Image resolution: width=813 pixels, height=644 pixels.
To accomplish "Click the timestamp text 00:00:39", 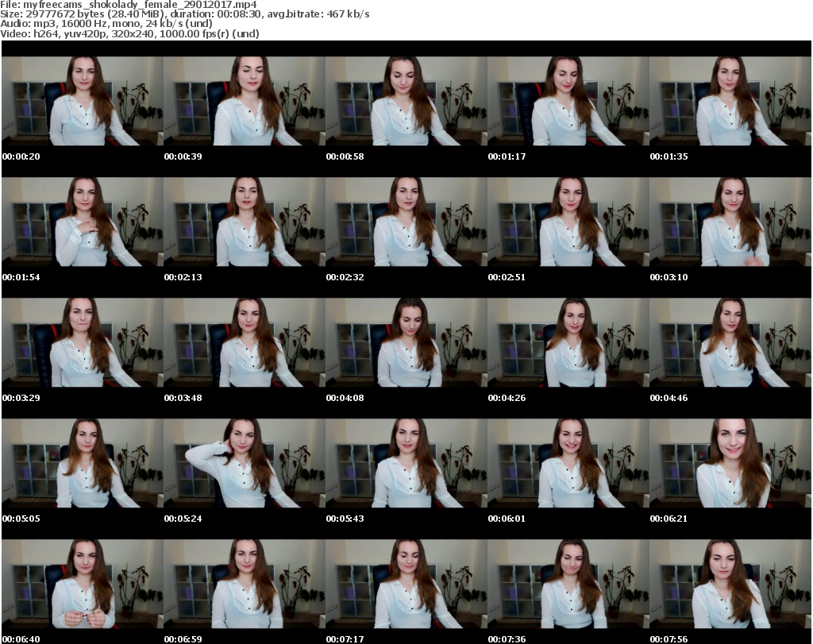I will [x=183, y=156].
